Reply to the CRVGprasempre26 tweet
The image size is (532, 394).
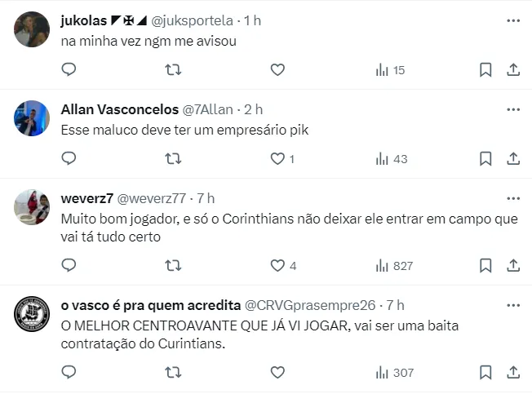(69, 372)
